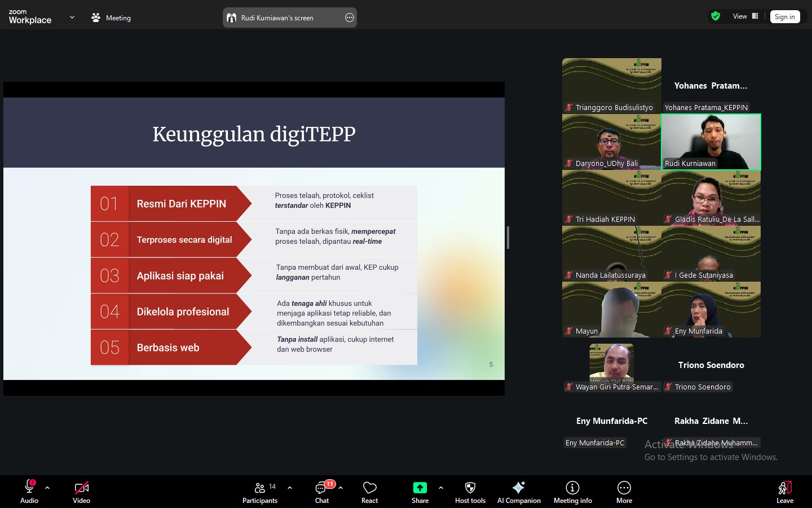Image resolution: width=812 pixels, height=508 pixels.
Task: Click the Sign in button
Action: [x=784, y=17]
